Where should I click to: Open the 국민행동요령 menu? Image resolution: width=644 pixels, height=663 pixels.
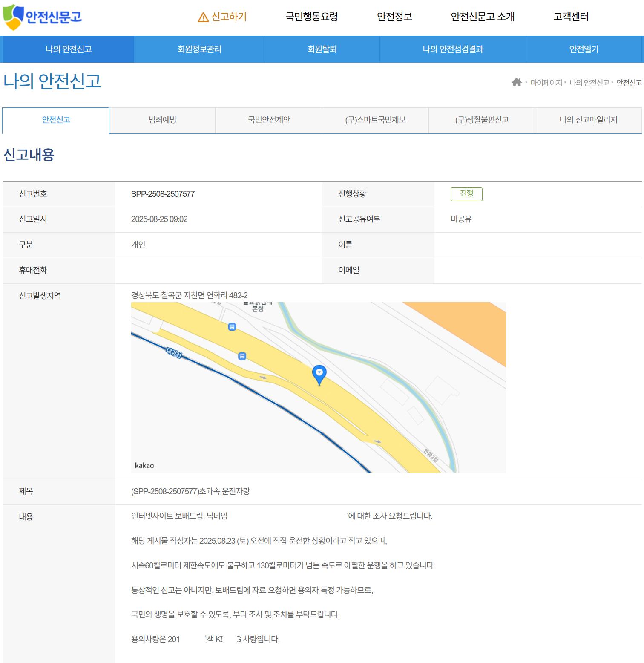pyautogui.click(x=311, y=17)
